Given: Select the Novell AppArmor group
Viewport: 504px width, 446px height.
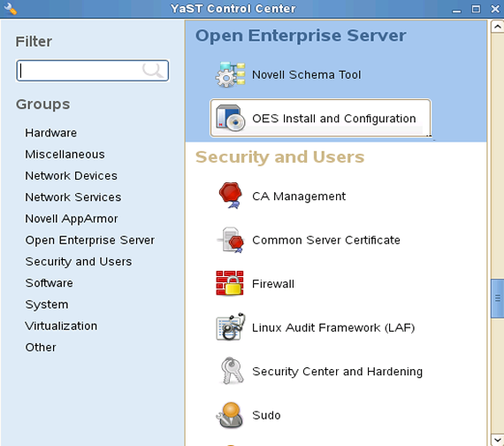Looking at the screenshot, I should [x=72, y=219].
